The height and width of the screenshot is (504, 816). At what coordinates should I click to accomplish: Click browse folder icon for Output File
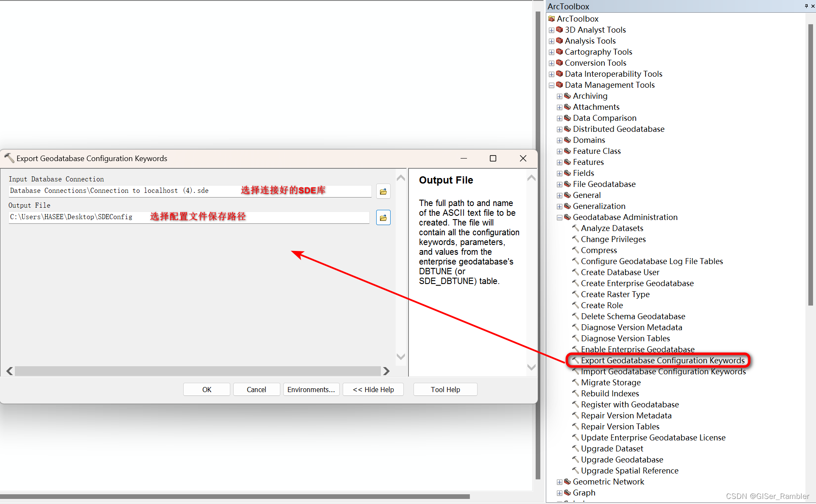(383, 218)
